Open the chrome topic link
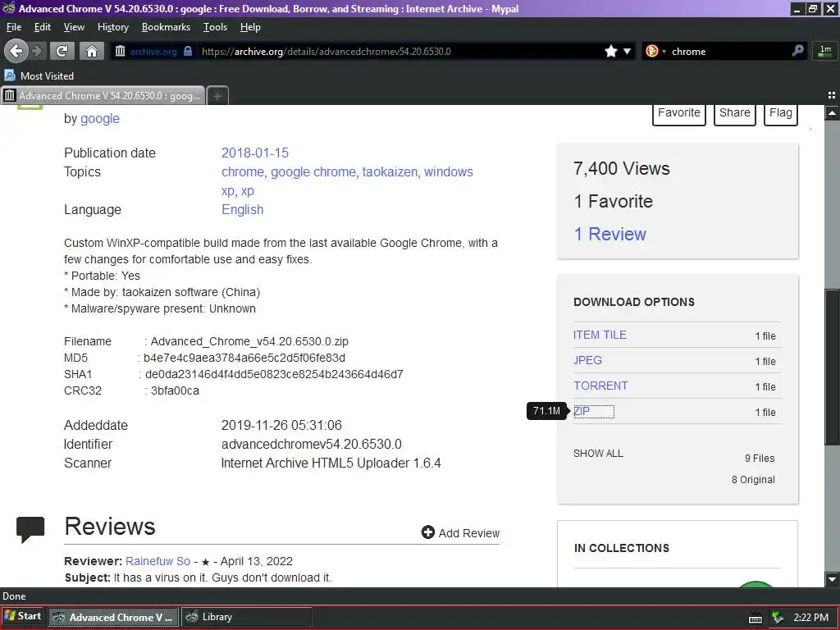 (243, 172)
